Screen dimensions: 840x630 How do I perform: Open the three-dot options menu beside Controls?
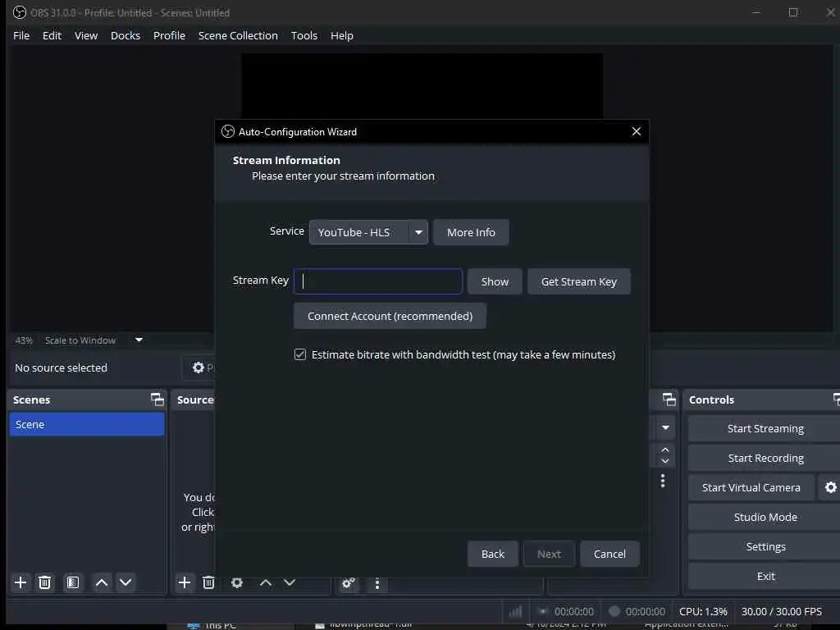(x=663, y=481)
